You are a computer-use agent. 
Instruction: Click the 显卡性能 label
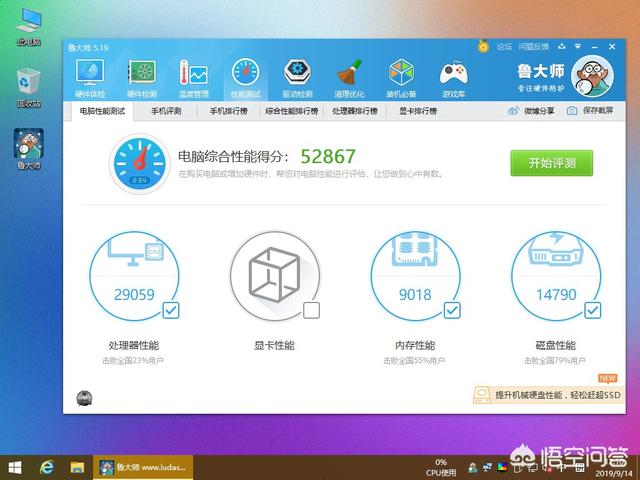[274, 346]
